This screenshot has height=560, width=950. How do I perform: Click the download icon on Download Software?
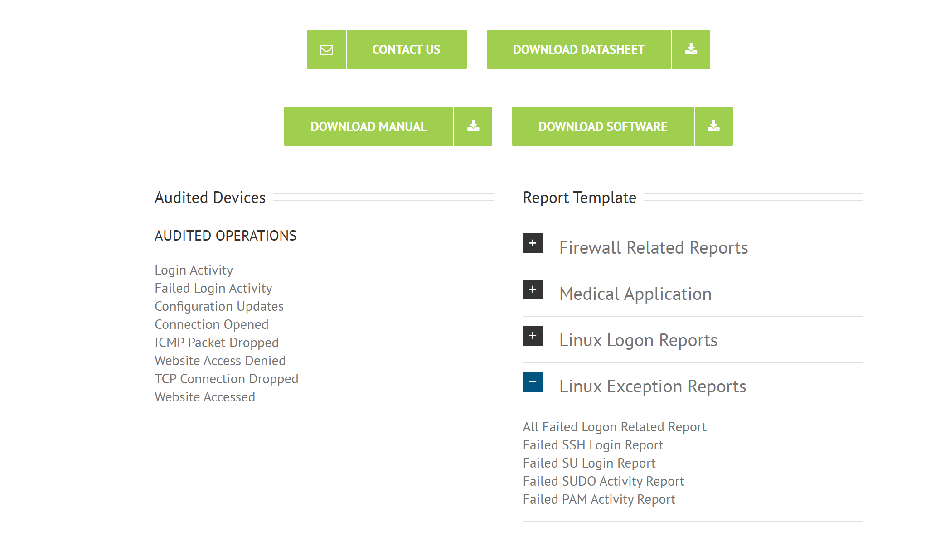click(x=713, y=126)
